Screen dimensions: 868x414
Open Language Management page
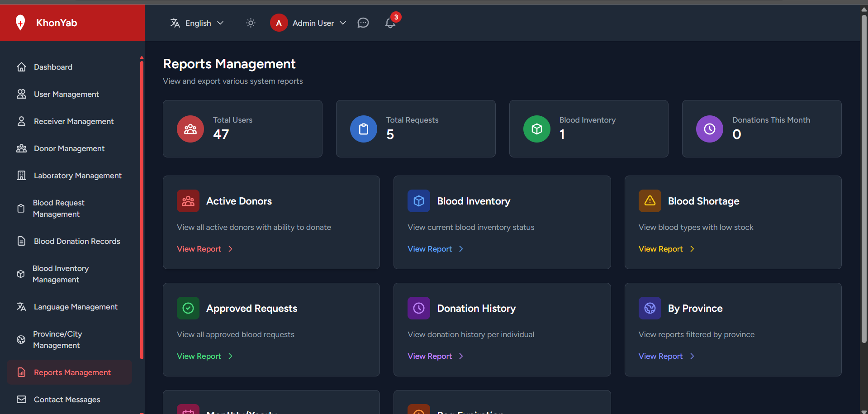69,307
